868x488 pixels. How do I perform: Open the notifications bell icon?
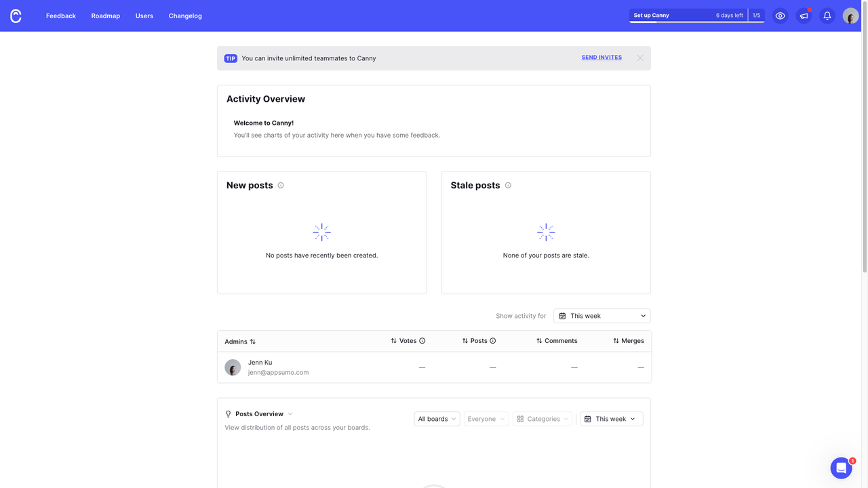pyautogui.click(x=827, y=16)
